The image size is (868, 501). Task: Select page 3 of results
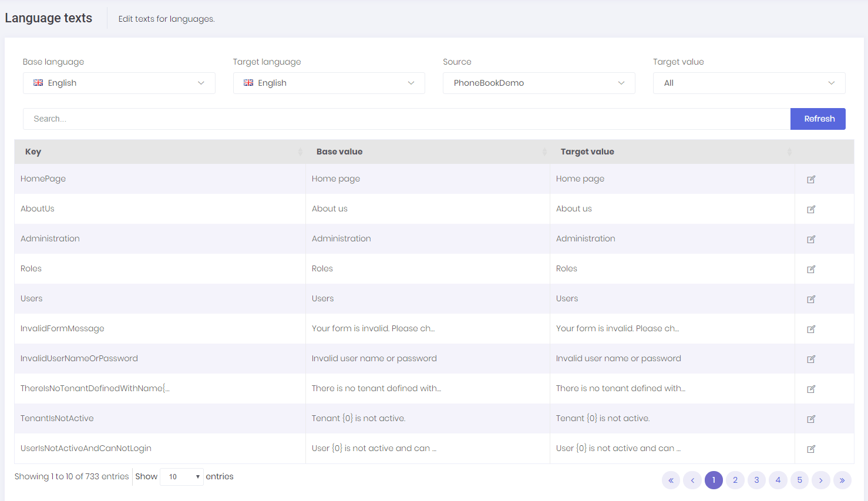756,480
